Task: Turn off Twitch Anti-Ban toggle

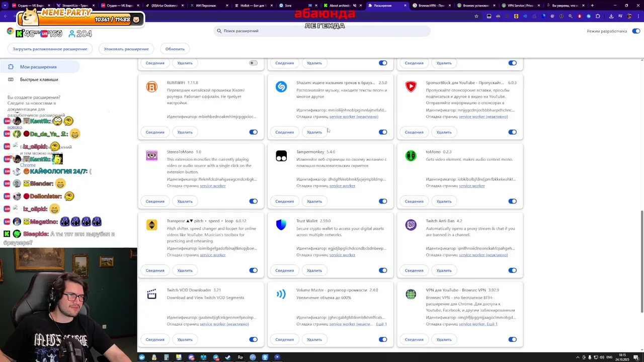Action: (512, 270)
